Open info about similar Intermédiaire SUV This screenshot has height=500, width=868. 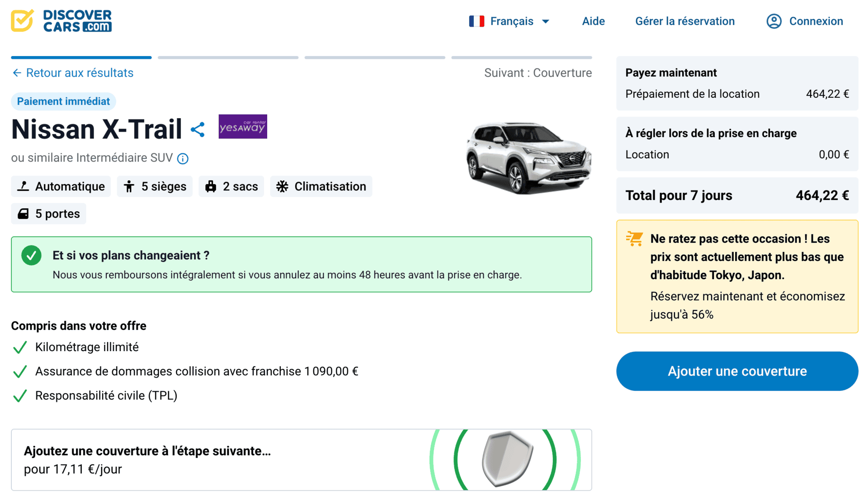coord(183,158)
